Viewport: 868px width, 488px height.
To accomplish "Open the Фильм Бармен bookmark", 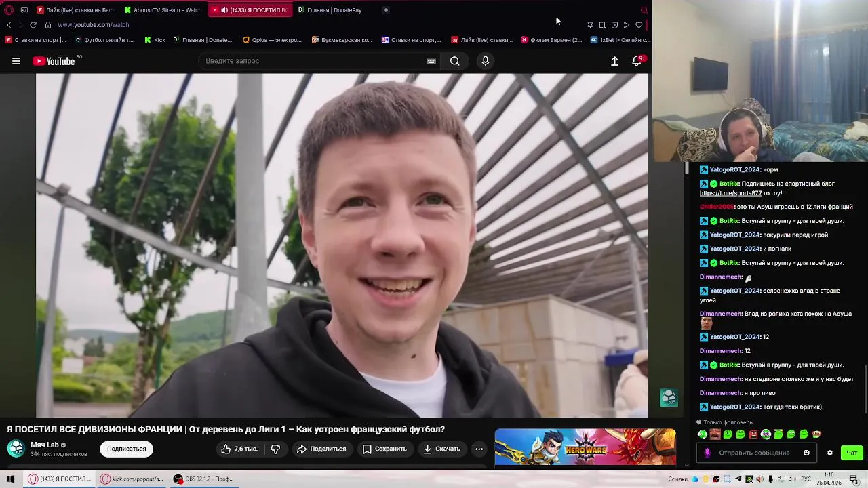I will (551, 40).
